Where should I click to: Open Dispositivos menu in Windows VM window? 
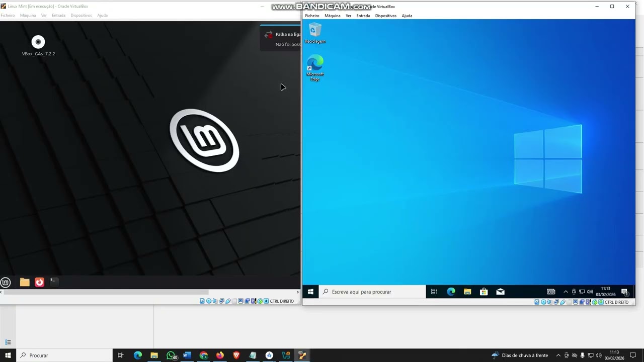pos(386,16)
